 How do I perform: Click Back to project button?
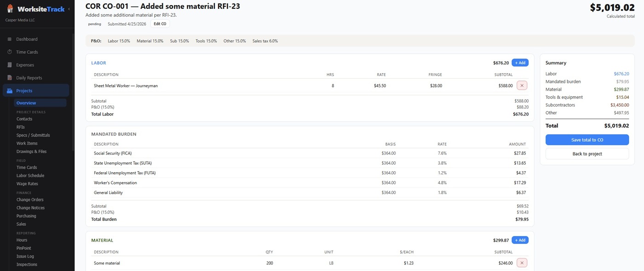[587, 154]
